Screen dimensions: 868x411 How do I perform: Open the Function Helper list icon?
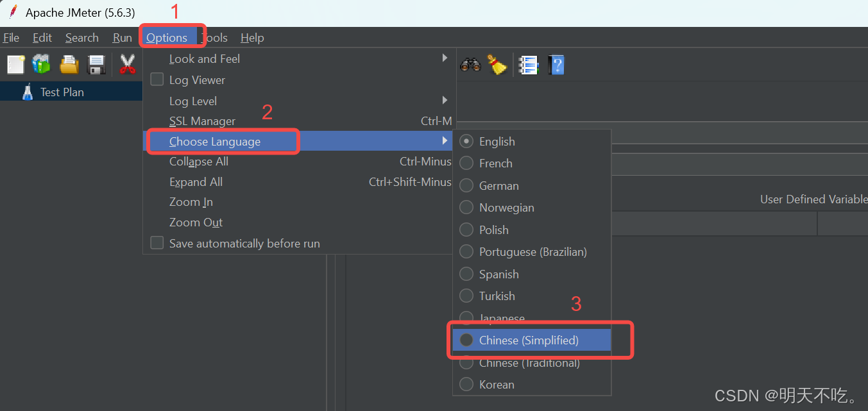click(x=528, y=65)
